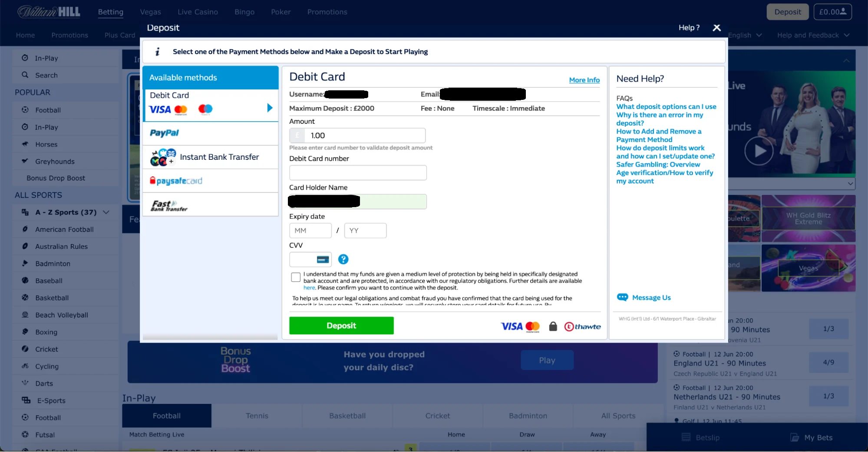This screenshot has height=452, width=868.
Task: Click the Debit Card number field
Action: 358,173
